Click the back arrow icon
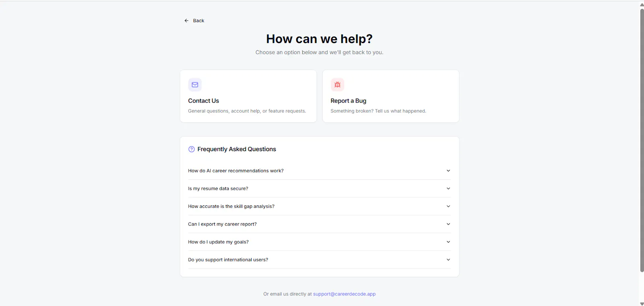The image size is (644, 306). [x=186, y=21]
